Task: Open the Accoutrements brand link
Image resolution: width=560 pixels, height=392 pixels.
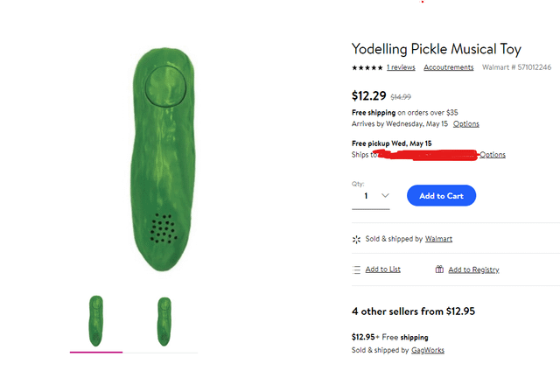Action: tap(448, 67)
